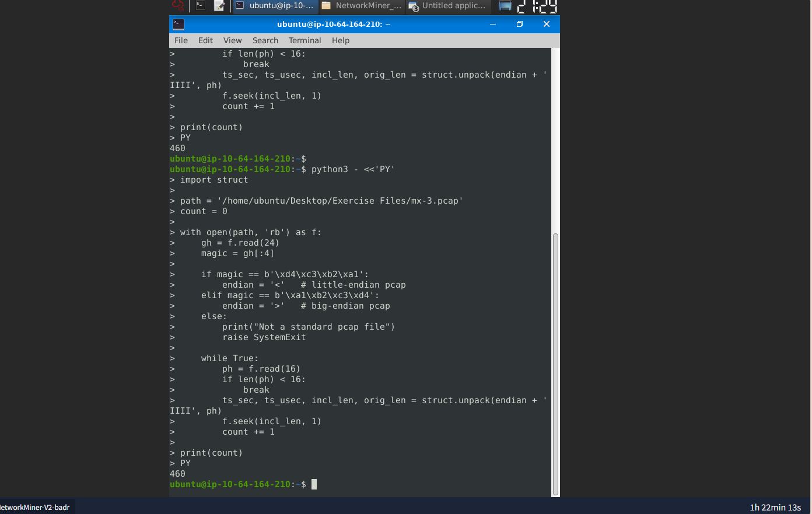
Task: Open the Search menu
Action: 265,40
